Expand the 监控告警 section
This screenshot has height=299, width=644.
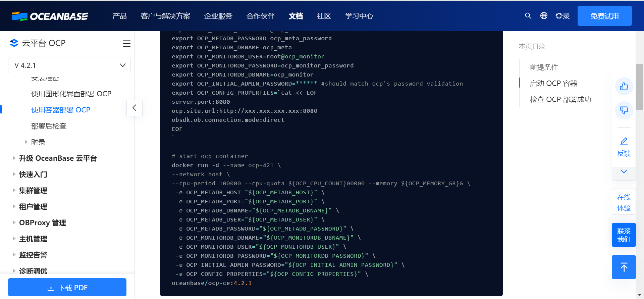(14, 255)
